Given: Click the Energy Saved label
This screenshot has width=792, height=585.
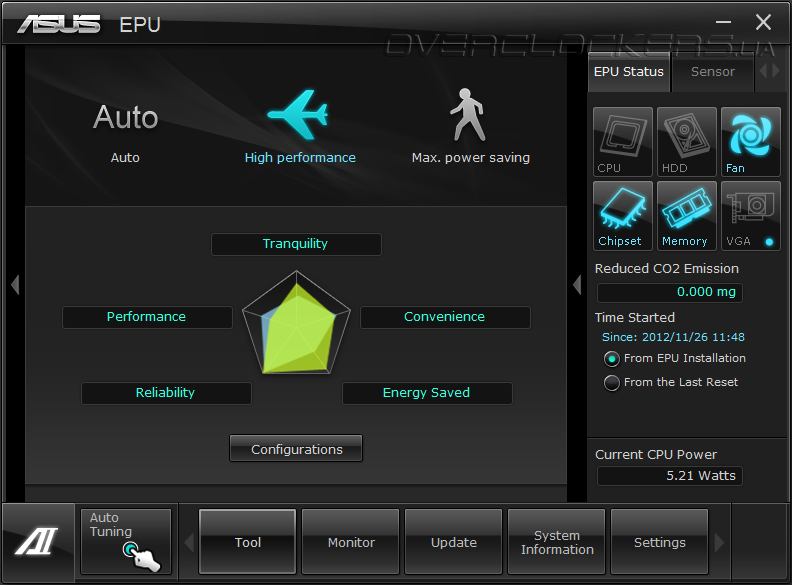Looking at the screenshot, I should (427, 393).
